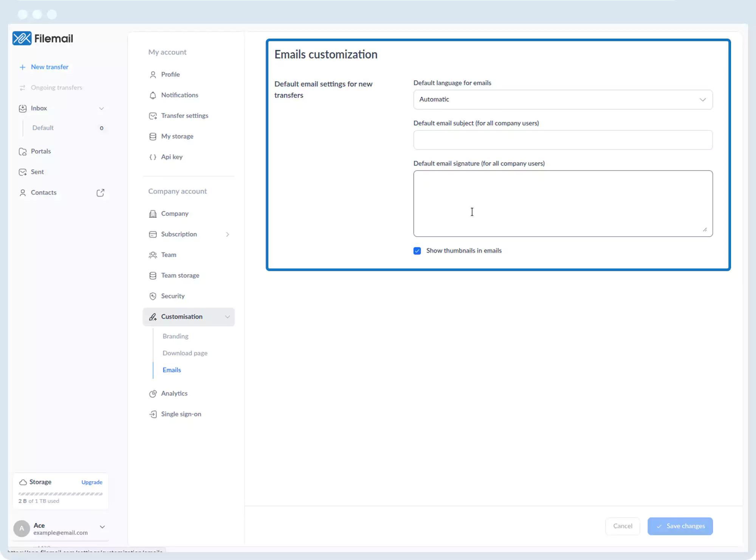
Task: Open the Download page submenu item
Action: click(185, 353)
